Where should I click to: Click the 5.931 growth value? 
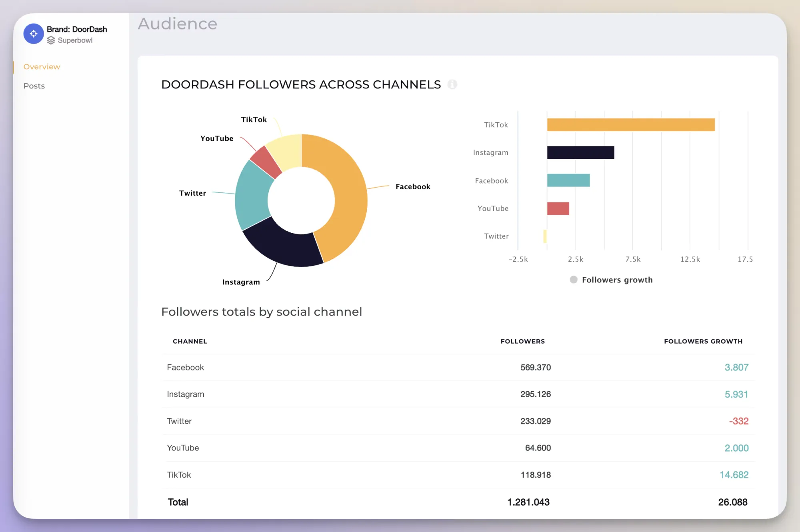736,394
